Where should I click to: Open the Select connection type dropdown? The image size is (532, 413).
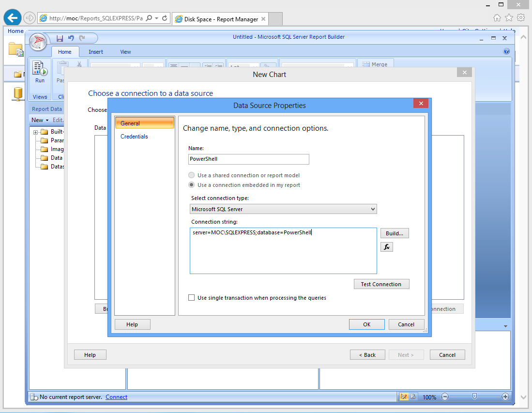tap(283, 209)
